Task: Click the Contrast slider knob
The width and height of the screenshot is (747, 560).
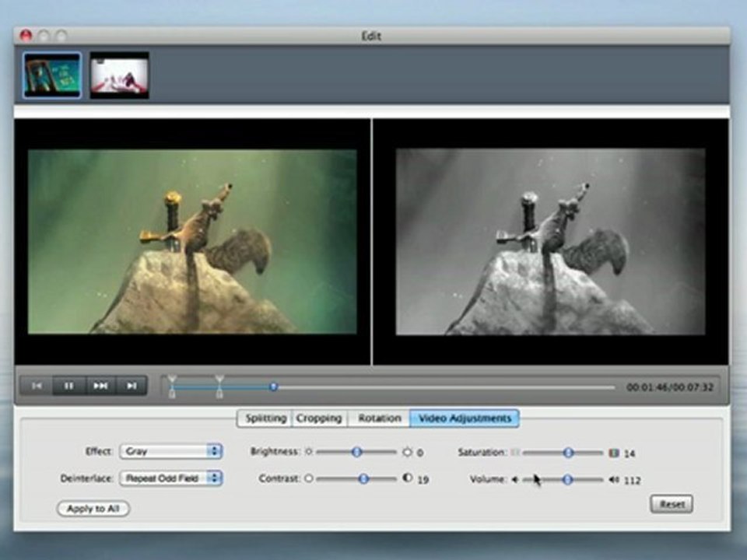Action: pos(363,478)
